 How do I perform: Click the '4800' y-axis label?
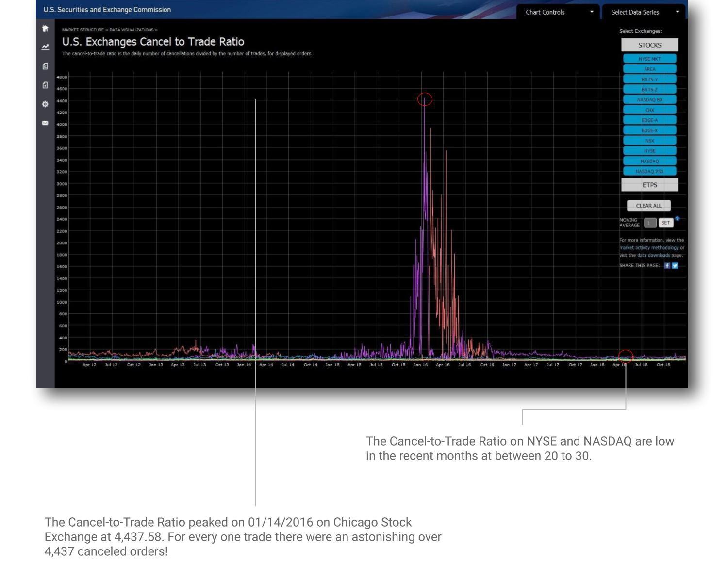point(62,77)
